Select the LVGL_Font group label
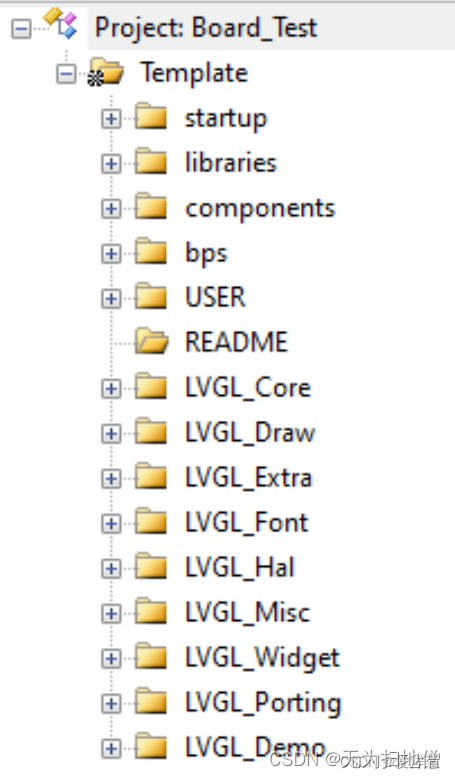The width and height of the screenshot is (455, 778). (x=247, y=522)
